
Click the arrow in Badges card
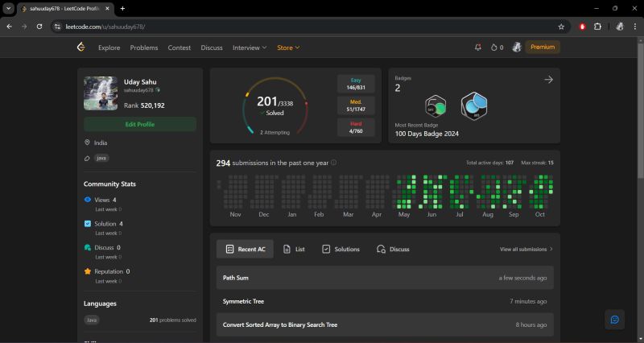coord(548,79)
